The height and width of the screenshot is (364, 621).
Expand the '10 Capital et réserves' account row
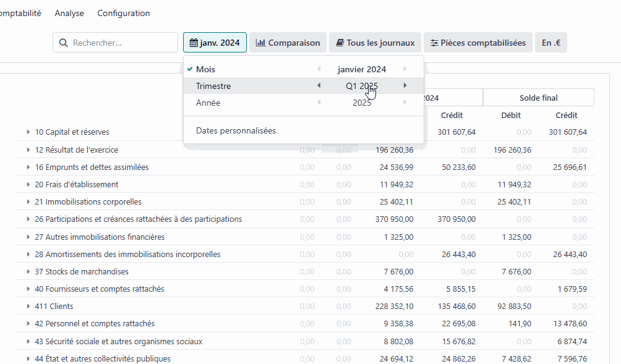[28, 132]
